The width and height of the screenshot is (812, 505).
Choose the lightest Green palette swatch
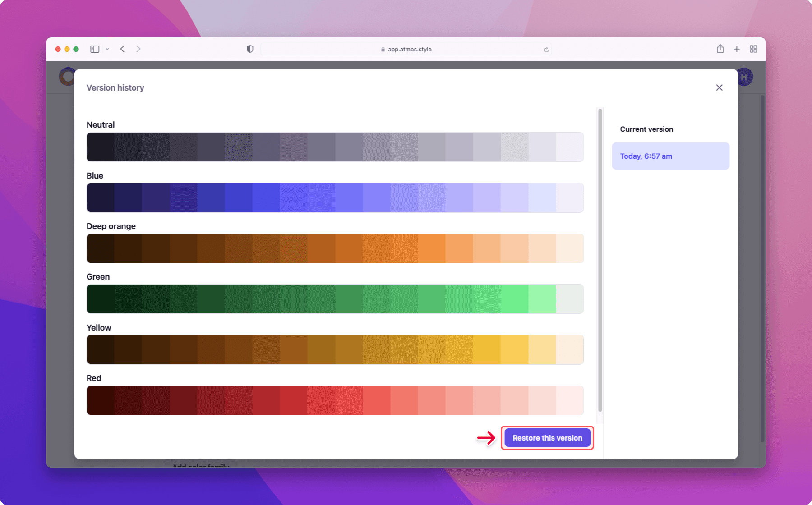click(570, 299)
